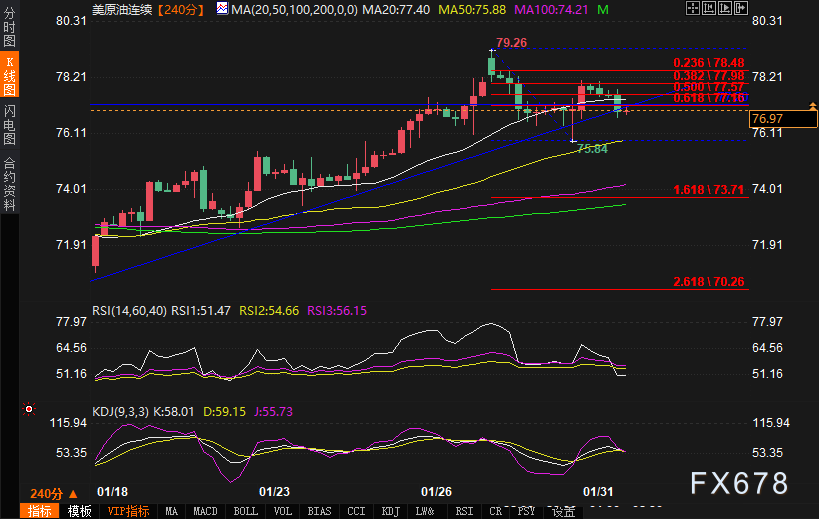Viewport: 819px width, 519px height.
Task: Click the D:59.15 value
Action: (x=224, y=411)
